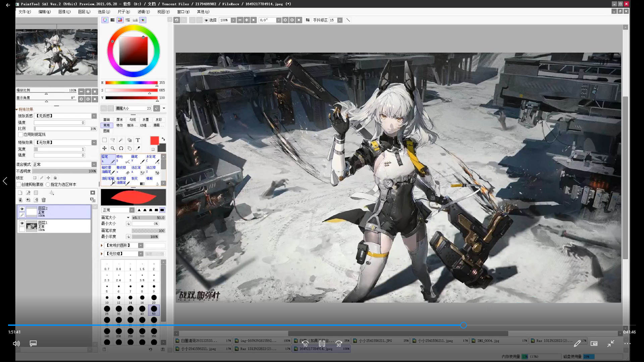The image size is (644, 362).
Task: Open the 滤镜 menu
Action: pyautogui.click(x=144, y=12)
